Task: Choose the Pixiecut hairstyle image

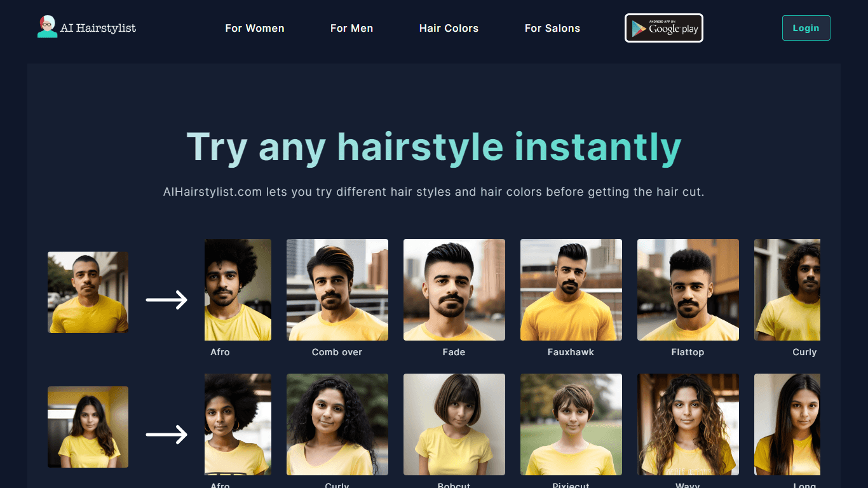Action: (571, 424)
